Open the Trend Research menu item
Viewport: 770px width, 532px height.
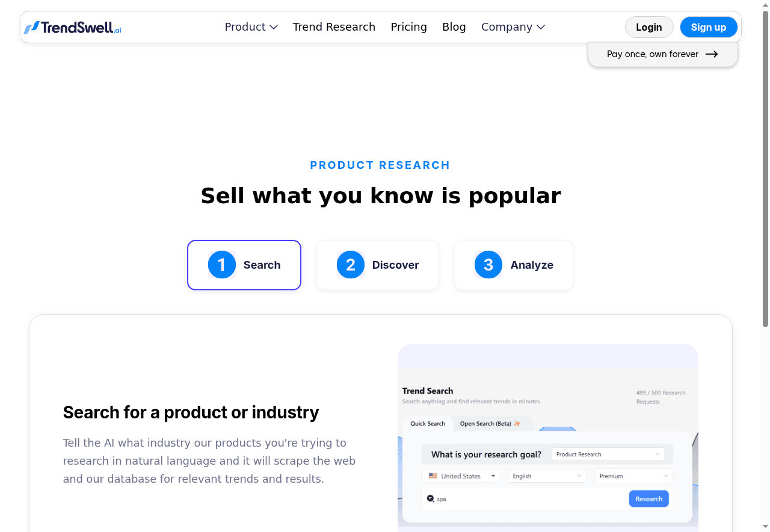(x=334, y=27)
